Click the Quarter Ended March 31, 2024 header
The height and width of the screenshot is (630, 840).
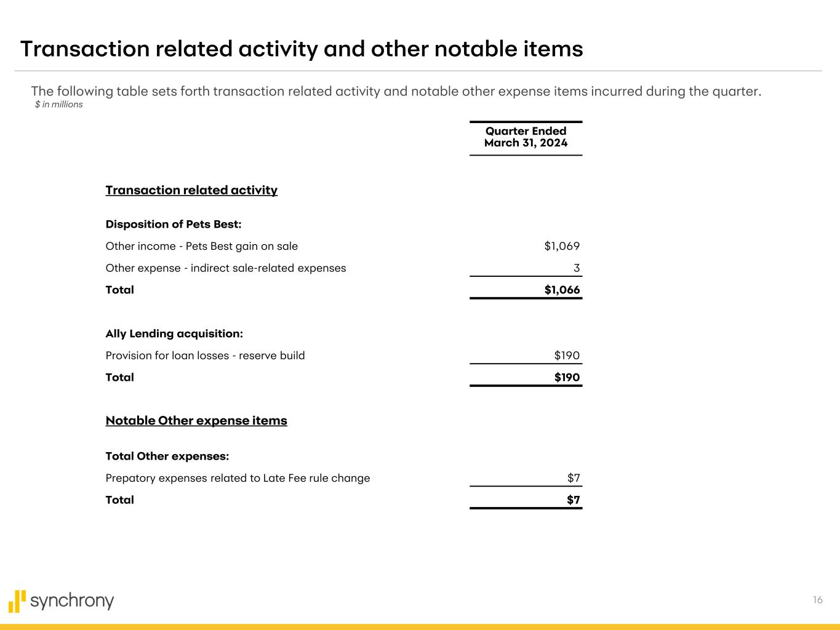526,137
